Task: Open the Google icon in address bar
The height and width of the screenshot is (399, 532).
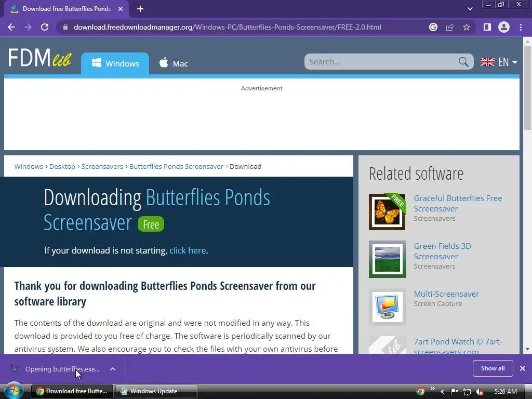Action: pyautogui.click(x=433, y=27)
